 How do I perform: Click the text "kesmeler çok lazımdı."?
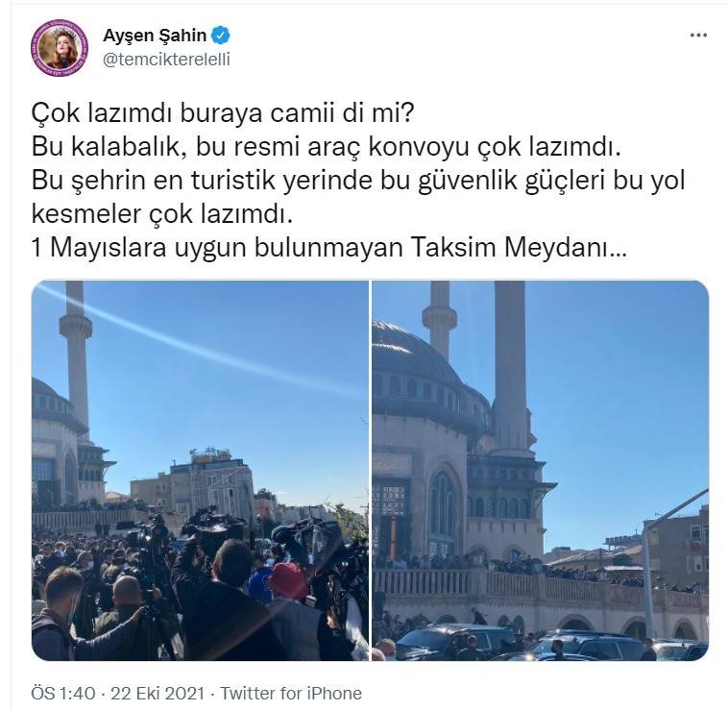[x=162, y=213]
